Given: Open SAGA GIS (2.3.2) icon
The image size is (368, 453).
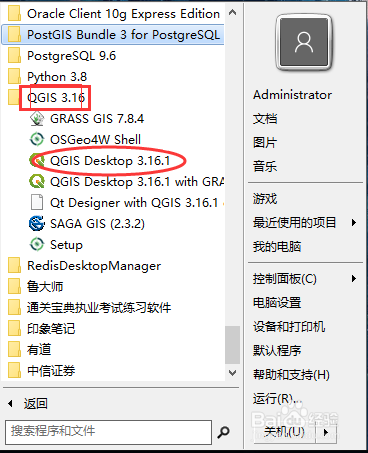Looking at the screenshot, I should coord(37,223).
